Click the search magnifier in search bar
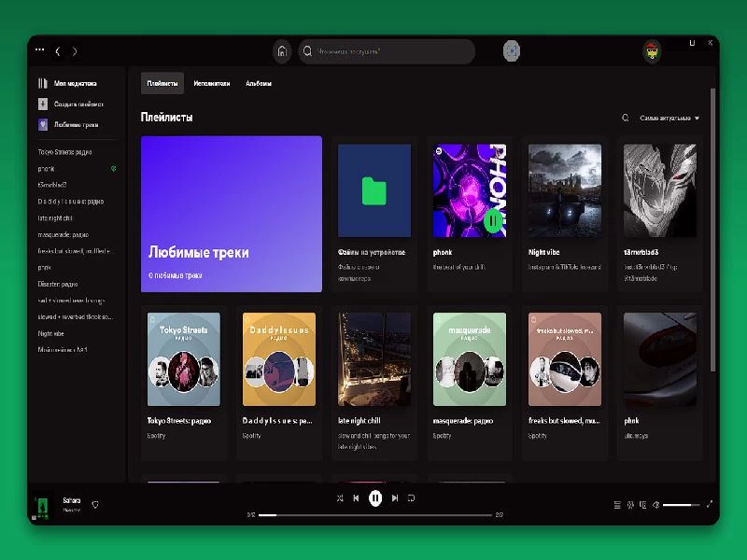 [x=308, y=51]
